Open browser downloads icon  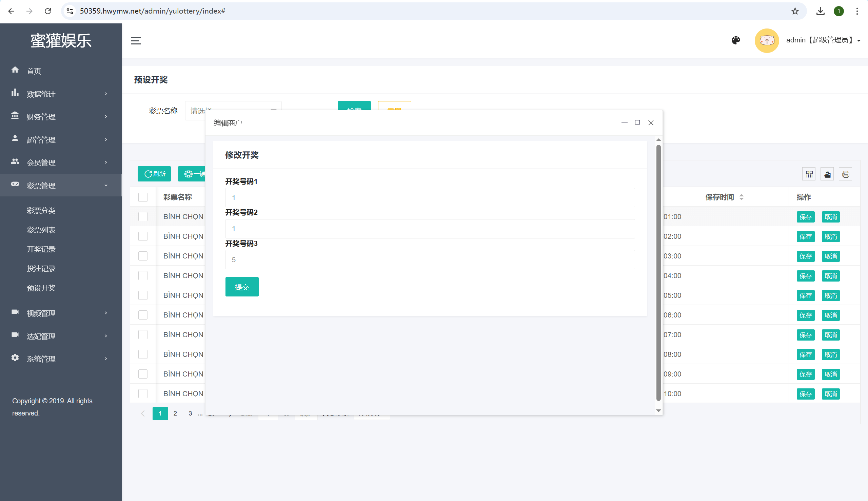click(x=821, y=11)
